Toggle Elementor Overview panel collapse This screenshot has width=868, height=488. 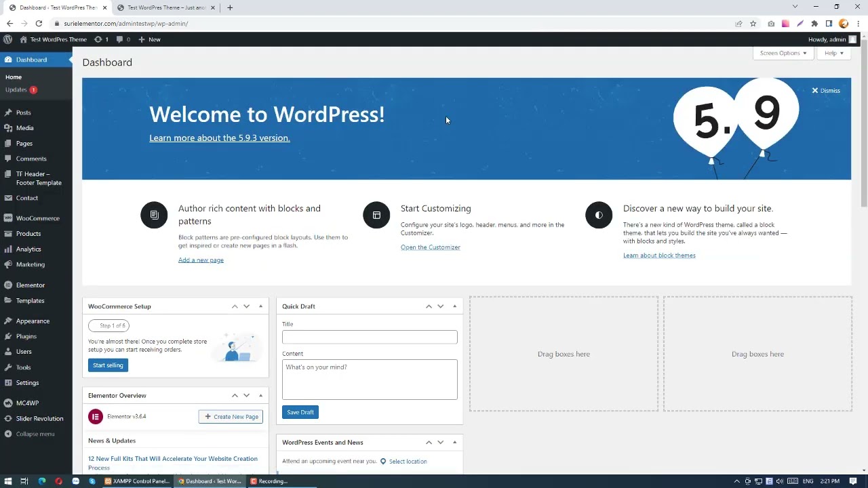click(260, 396)
